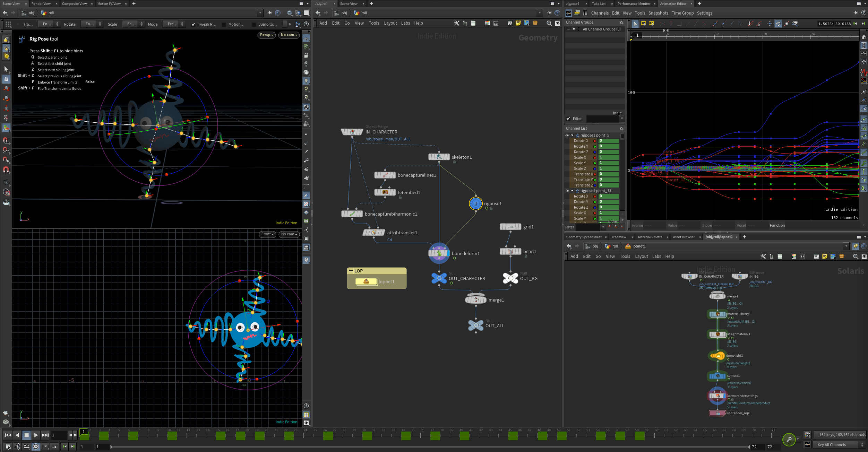Image resolution: width=868 pixels, height=452 pixels.
Task: Toggle the snapping magnet icon in Animation Editor
Action: pos(778,24)
